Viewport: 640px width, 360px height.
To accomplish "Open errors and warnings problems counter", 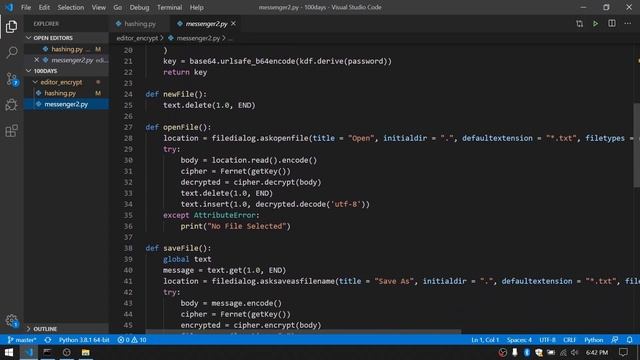I will 132,340.
